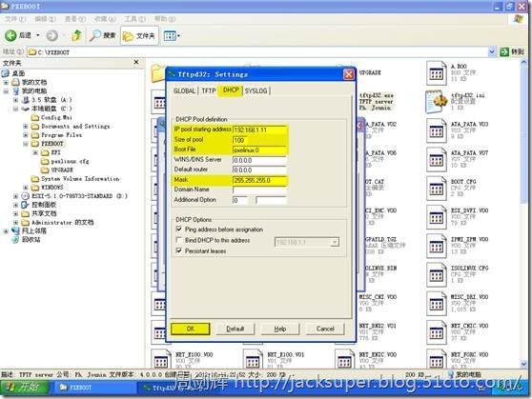Image resolution: width=532 pixels, height=399 pixels.
Task: Select NET_ENIC.V00 file icon
Action: tap(344, 359)
